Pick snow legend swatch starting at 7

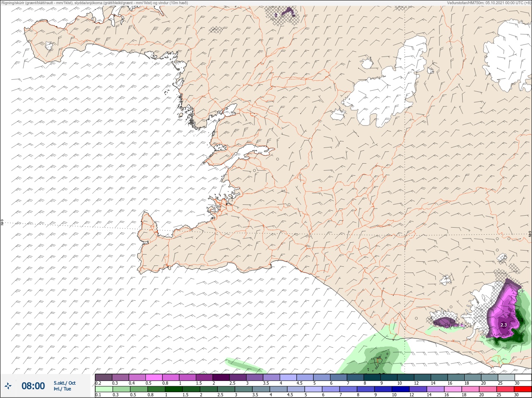click(x=355, y=378)
